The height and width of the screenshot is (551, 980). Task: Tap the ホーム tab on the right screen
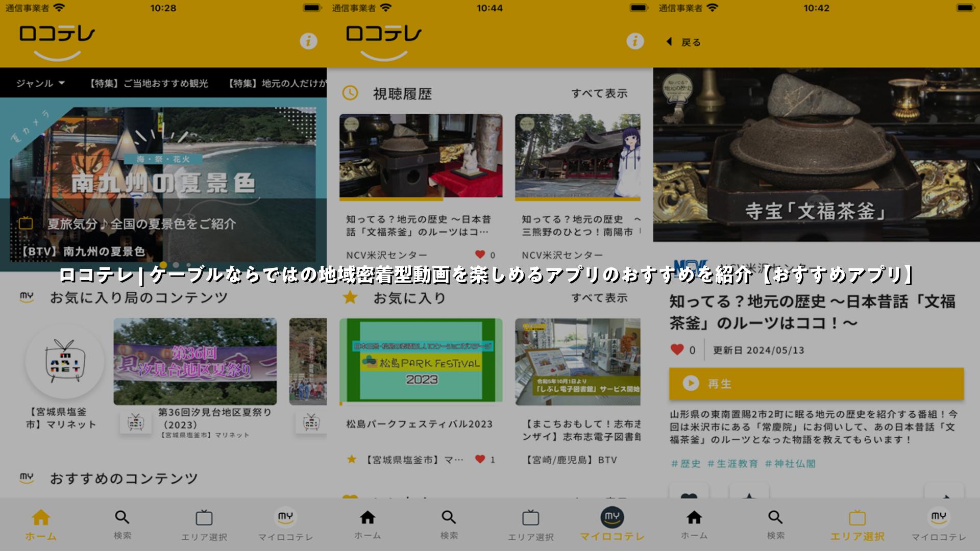[x=694, y=524]
